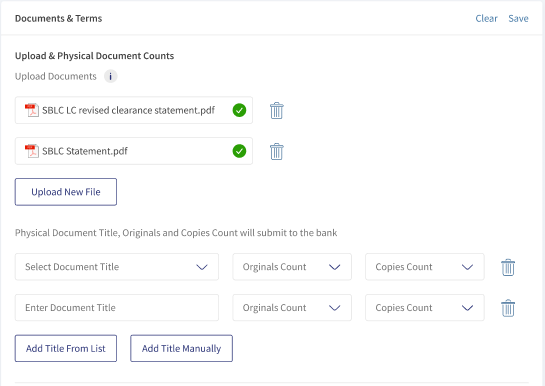The image size is (545, 386).
Task: Expand first row Copies Count dropdown
Action: point(424,267)
